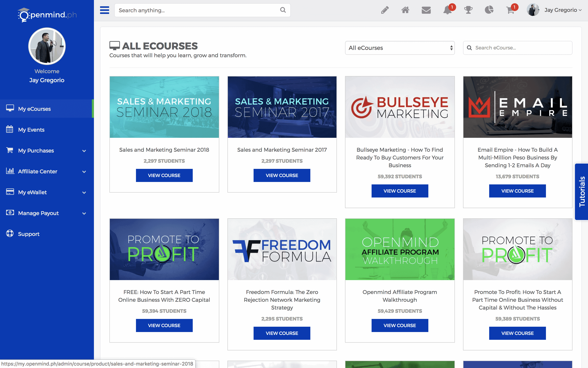The height and width of the screenshot is (368, 588).
Task: Click the My eCourses monitor icon
Action: 10,108
